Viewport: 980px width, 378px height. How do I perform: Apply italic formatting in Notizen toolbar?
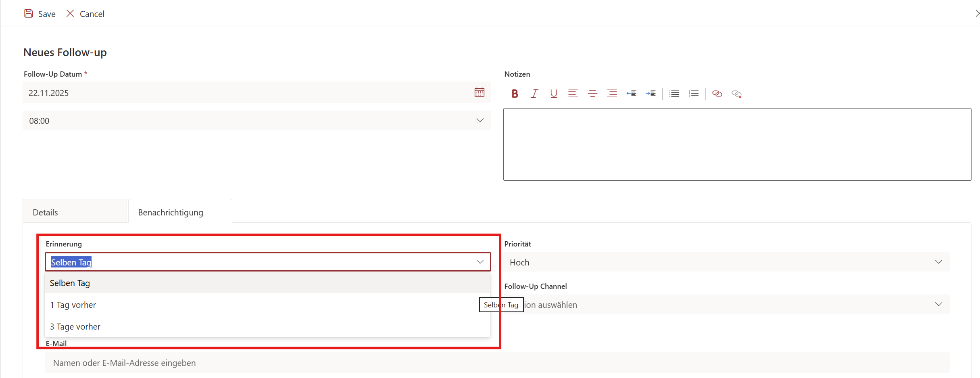coord(534,94)
